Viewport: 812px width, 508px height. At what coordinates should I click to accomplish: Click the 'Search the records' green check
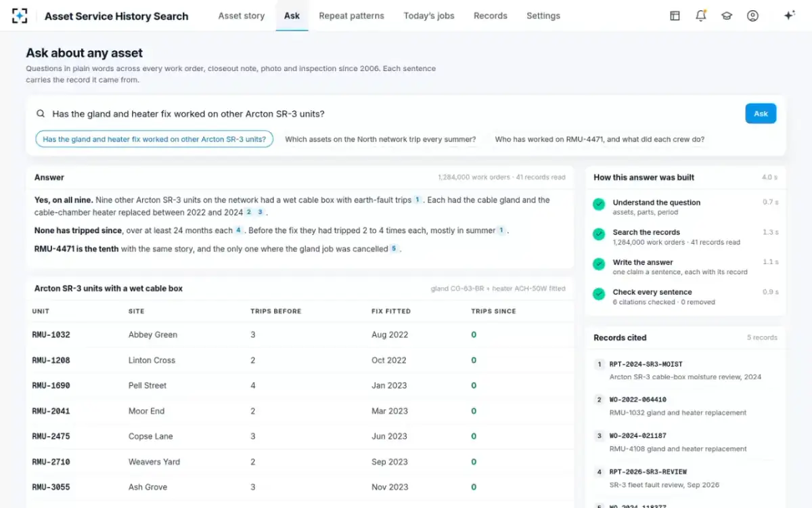[x=599, y=234]
